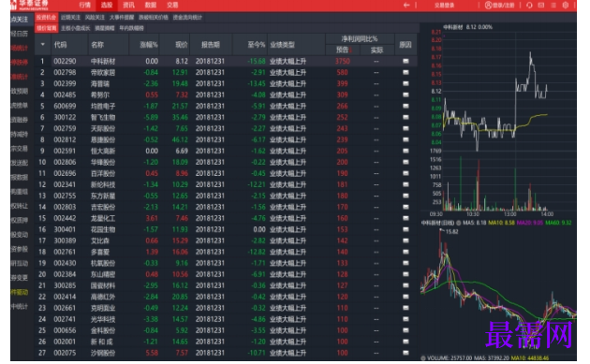Open the hamburger list menu icon
The height and width of the screenshot is (364, 590).
click(553, 5)
